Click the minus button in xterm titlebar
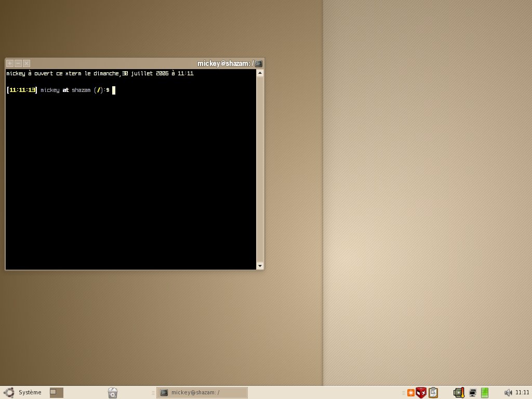Image resolution: width=532 pixels, height=399 pixels. 18,63
